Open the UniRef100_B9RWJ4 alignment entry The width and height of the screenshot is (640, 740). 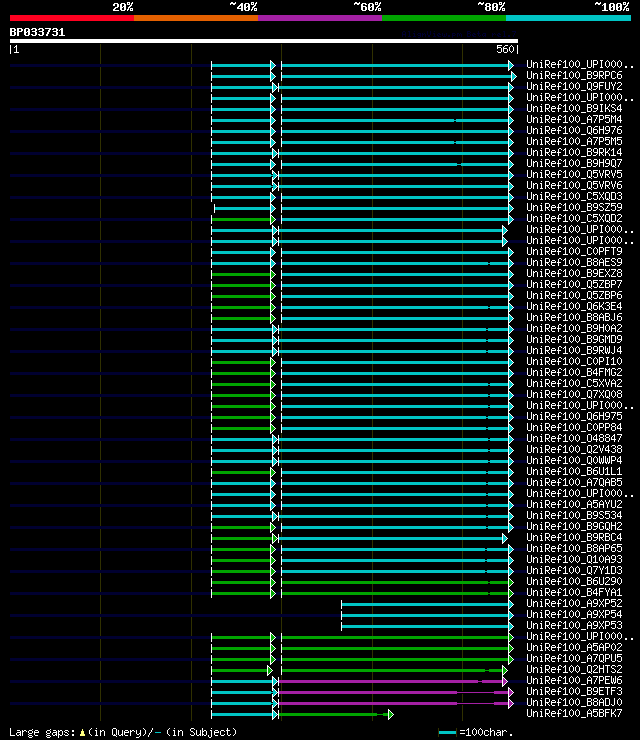tap(574, 350)
